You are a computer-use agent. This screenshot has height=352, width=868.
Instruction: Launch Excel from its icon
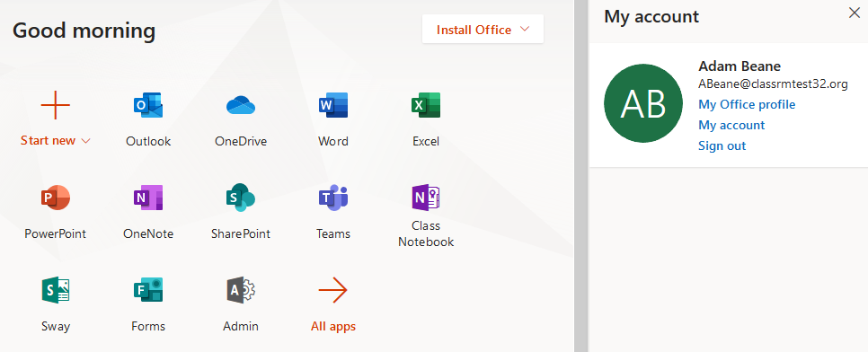(x=426, y=105)
